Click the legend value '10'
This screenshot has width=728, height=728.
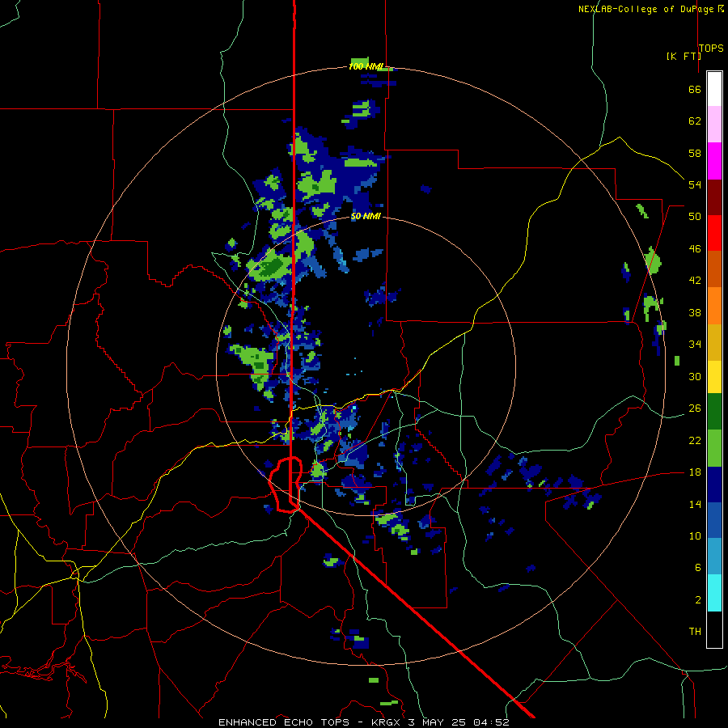(x=695, y=536)
